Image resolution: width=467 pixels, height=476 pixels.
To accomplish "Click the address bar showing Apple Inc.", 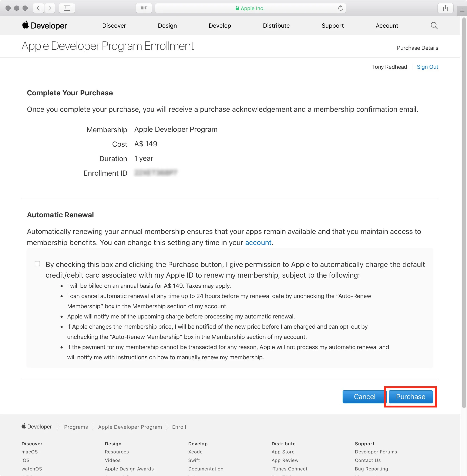I will click(251, 8).
